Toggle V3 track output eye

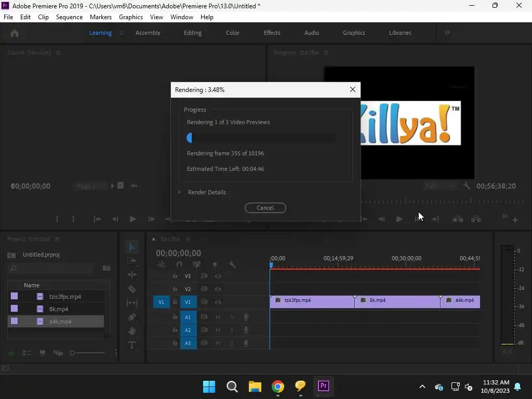[x=218, y=276]
